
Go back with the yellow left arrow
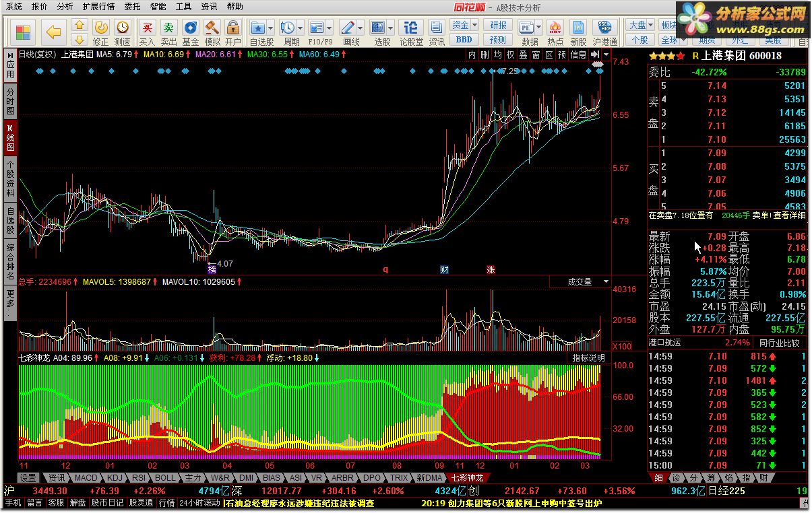coord(53,32)
